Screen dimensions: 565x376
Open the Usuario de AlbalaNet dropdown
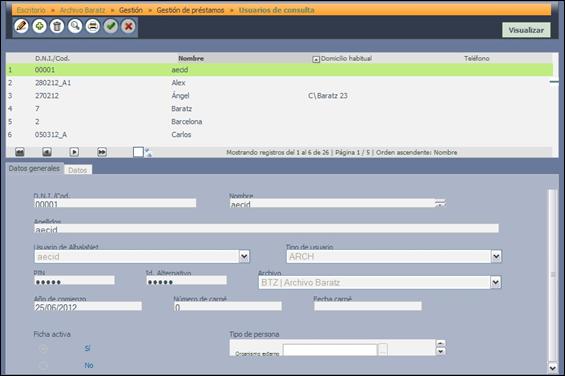244,257
